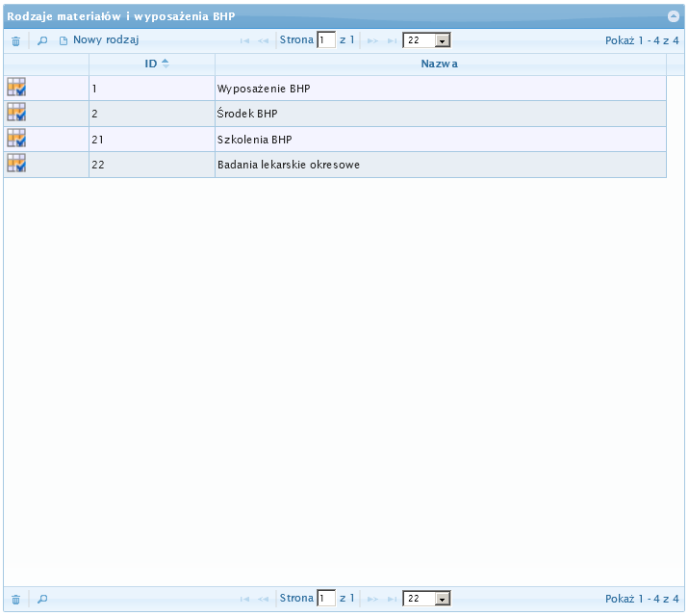Go to next page in bottom pager
Viewport: 689px width, 616px height.
click(372, 599)
